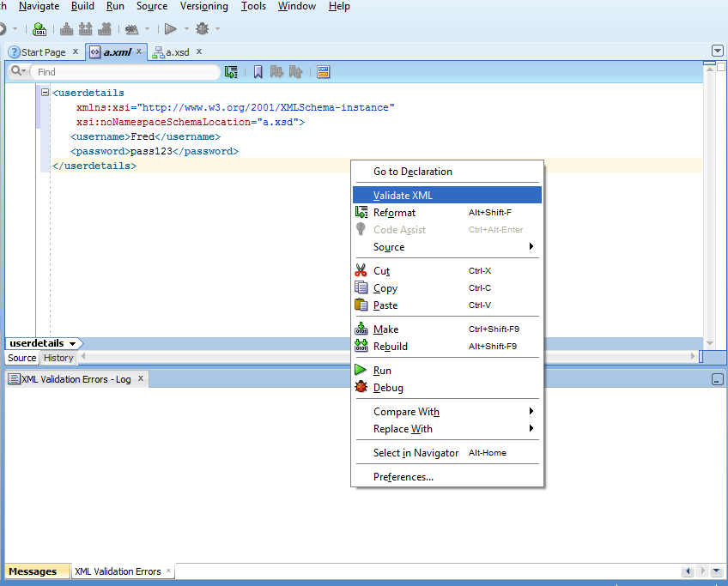Click the username element line
The image size is (728, 586).
tap(145, 137)
